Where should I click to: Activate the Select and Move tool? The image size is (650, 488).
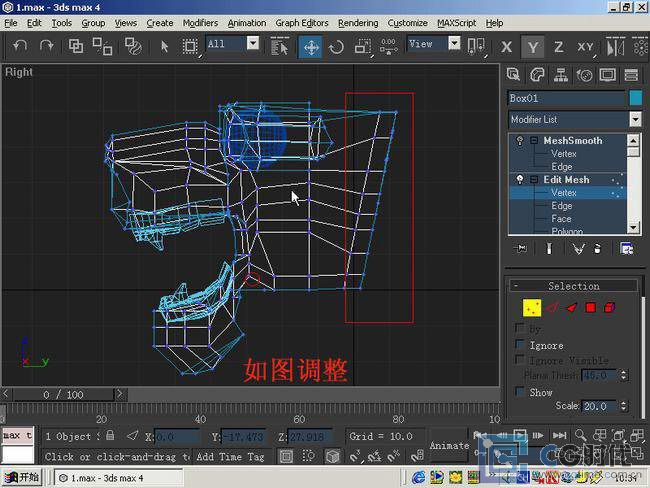click(311, 47)
